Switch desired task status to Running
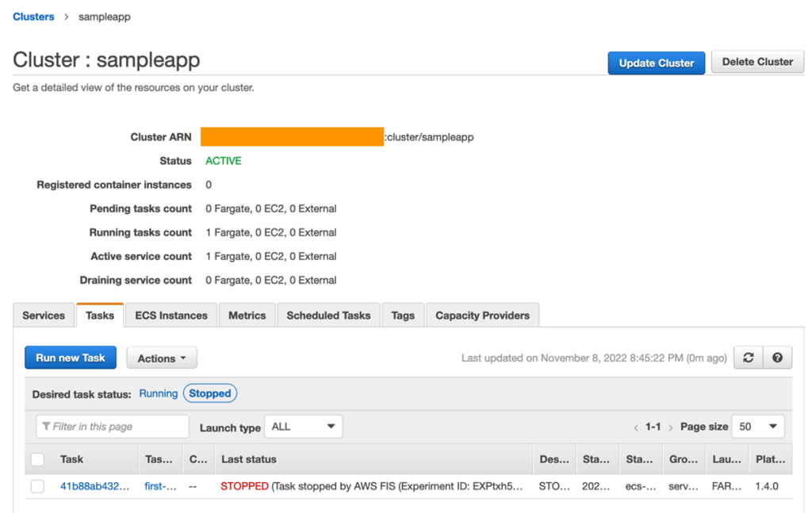812x513 pixels. 158,392
